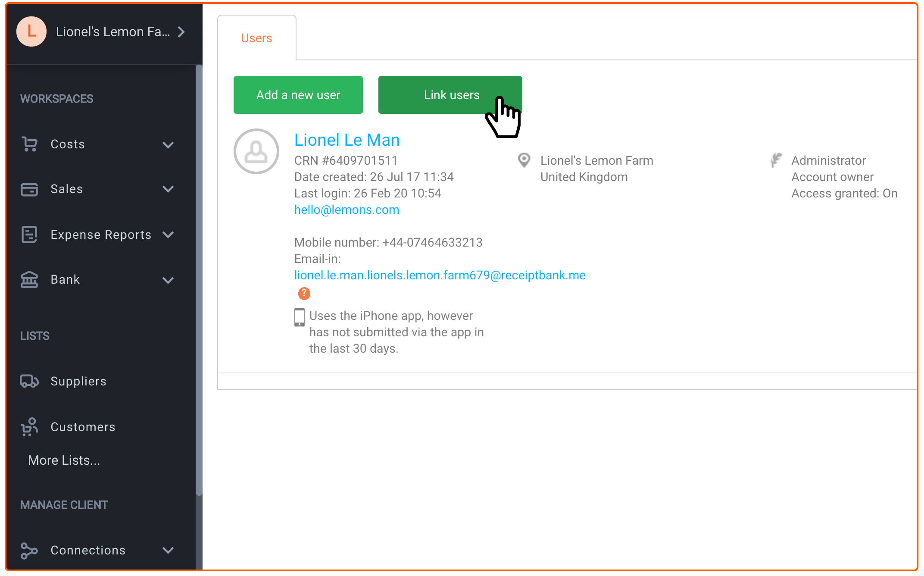
Task: Click hello@lemons.com email link
Action: [346, 210]
